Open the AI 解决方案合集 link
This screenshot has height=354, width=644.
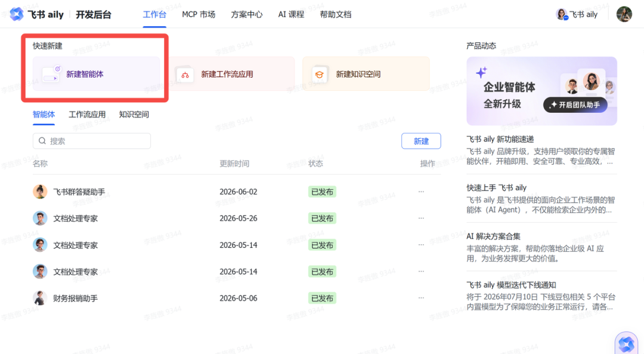tap(493, 236)
